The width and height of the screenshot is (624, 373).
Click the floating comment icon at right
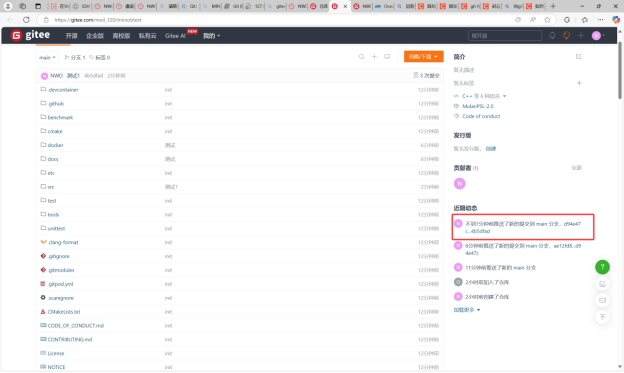(603, 300)
